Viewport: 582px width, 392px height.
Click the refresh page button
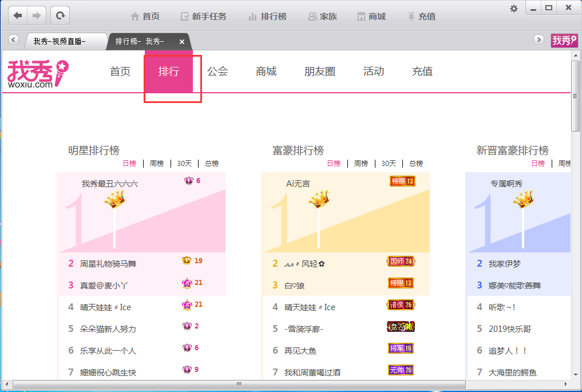coord(60,15)
